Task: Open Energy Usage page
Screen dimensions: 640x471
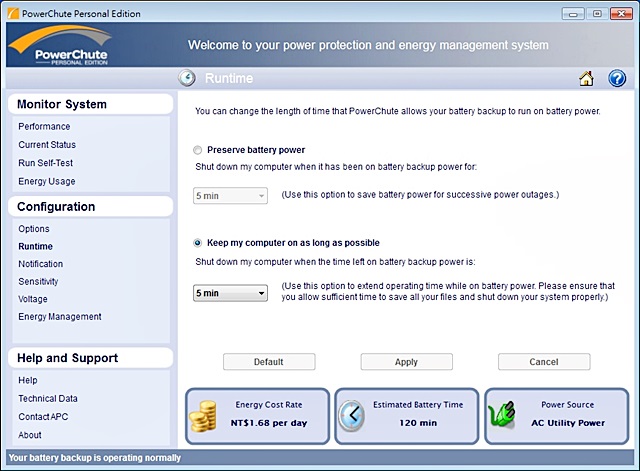Action: point(47,181)
